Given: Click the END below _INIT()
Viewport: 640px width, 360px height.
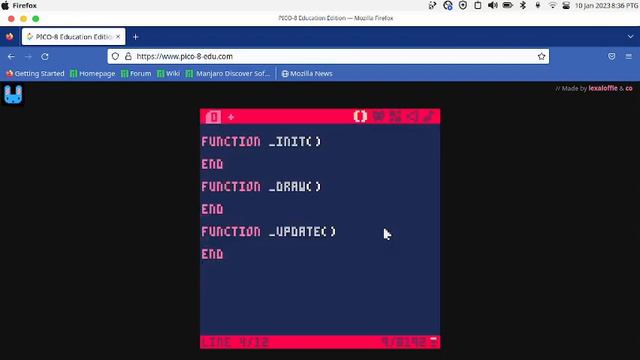Looking at the screenshot, I should 212,164.
